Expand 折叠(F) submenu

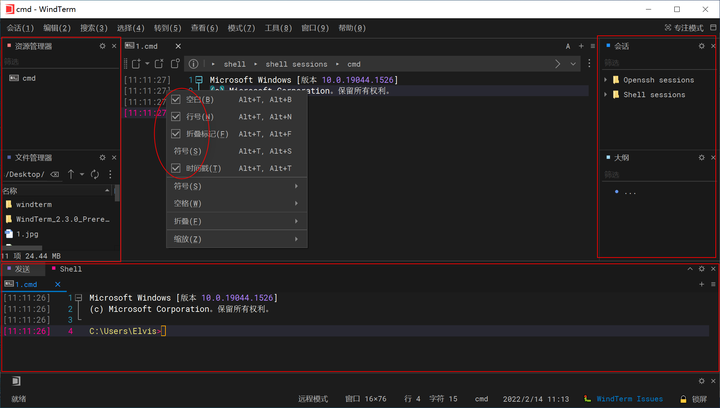[x=236, y=221]
